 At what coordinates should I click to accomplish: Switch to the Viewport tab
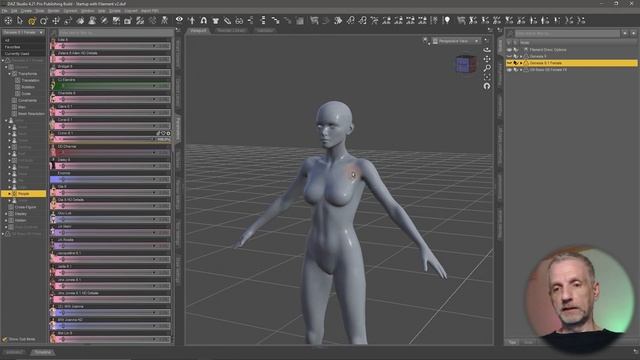[198, 30]
